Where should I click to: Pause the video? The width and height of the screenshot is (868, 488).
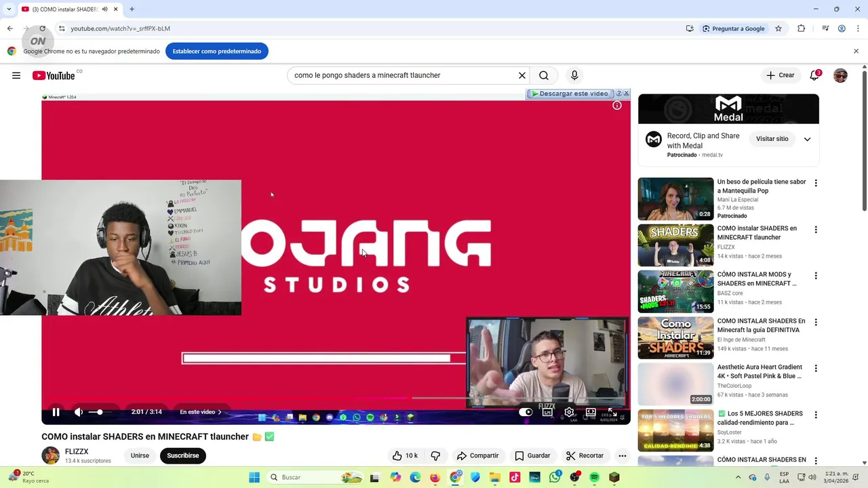(56, 412)
